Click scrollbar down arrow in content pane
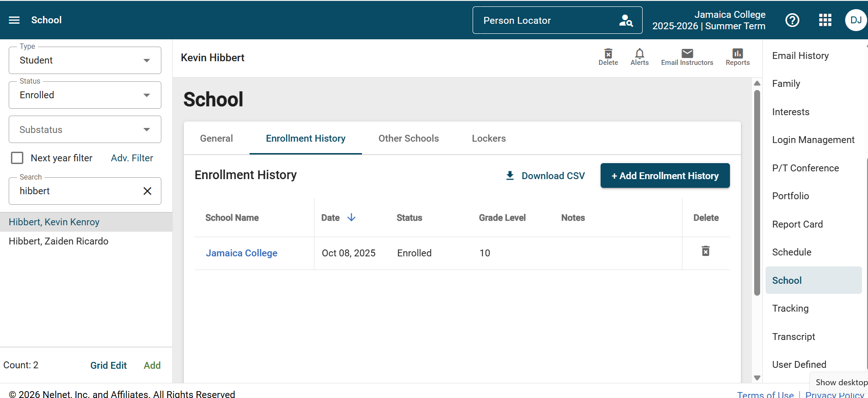Image resolution: width=868 pixels, height=398 pixels. 757,378
